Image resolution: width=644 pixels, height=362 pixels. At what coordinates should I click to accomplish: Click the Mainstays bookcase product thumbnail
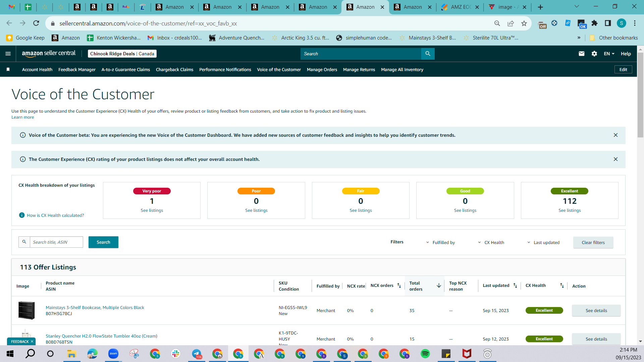(26, 310)
